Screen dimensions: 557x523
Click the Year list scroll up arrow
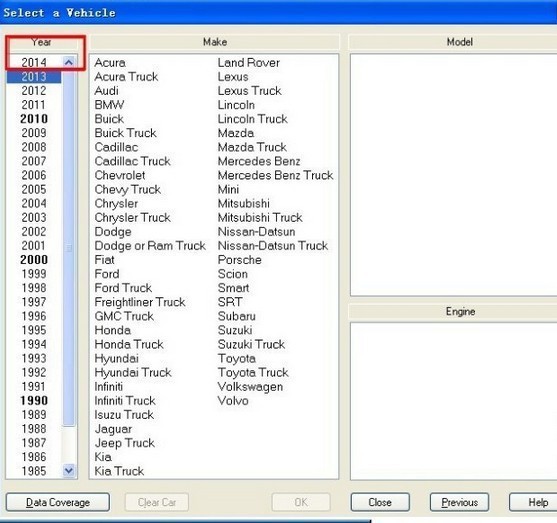[x=69, y=63]
